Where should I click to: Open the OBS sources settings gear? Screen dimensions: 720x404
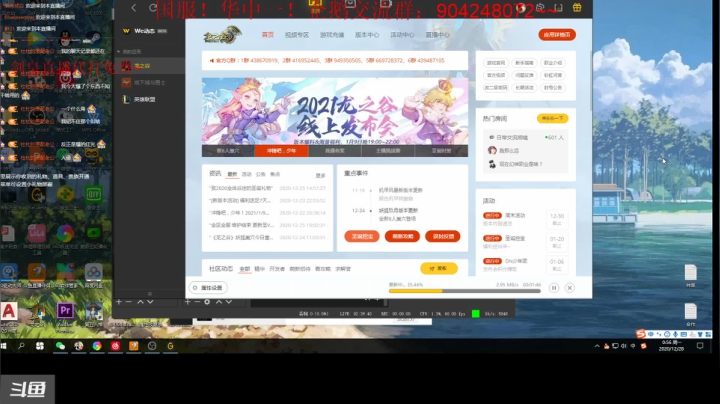207,302
